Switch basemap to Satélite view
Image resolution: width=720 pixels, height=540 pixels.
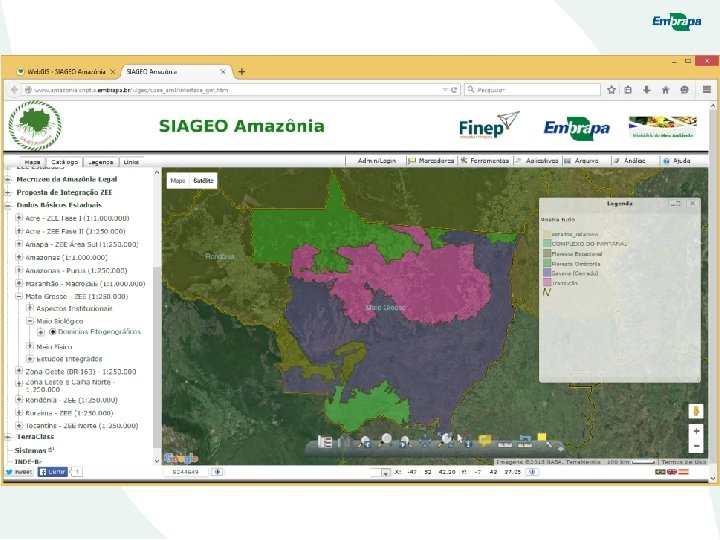[x=203, y=180]
